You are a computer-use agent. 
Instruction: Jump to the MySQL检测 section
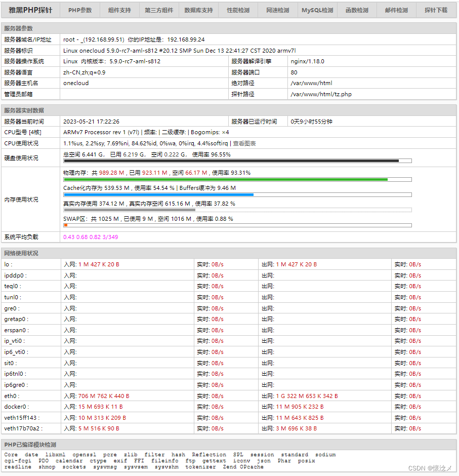(x=317, y=10)
